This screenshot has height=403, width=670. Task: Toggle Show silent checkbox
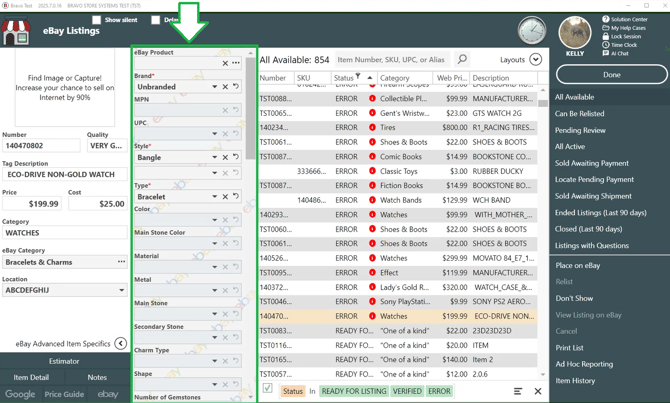(97, 20)
